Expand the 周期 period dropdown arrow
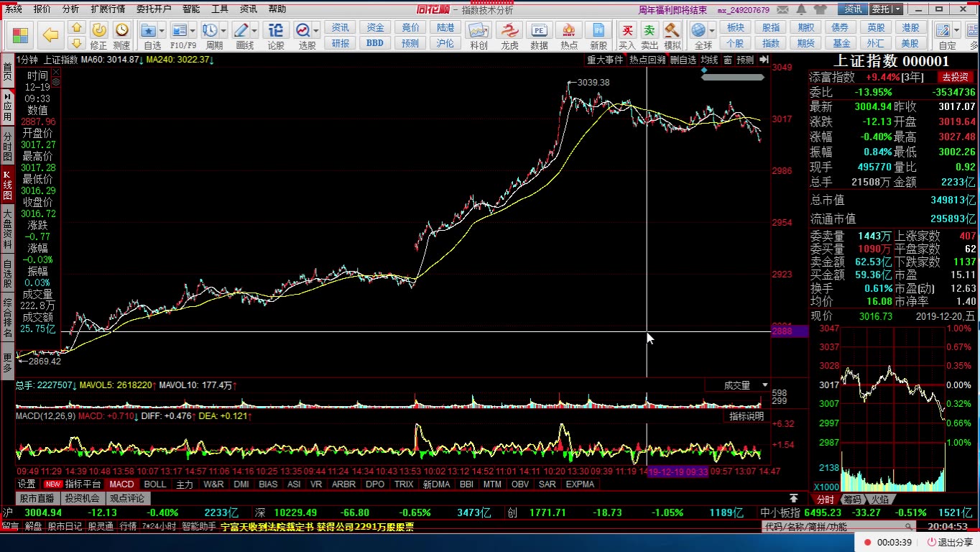This screenshot has width=980, height=552. 223,31
